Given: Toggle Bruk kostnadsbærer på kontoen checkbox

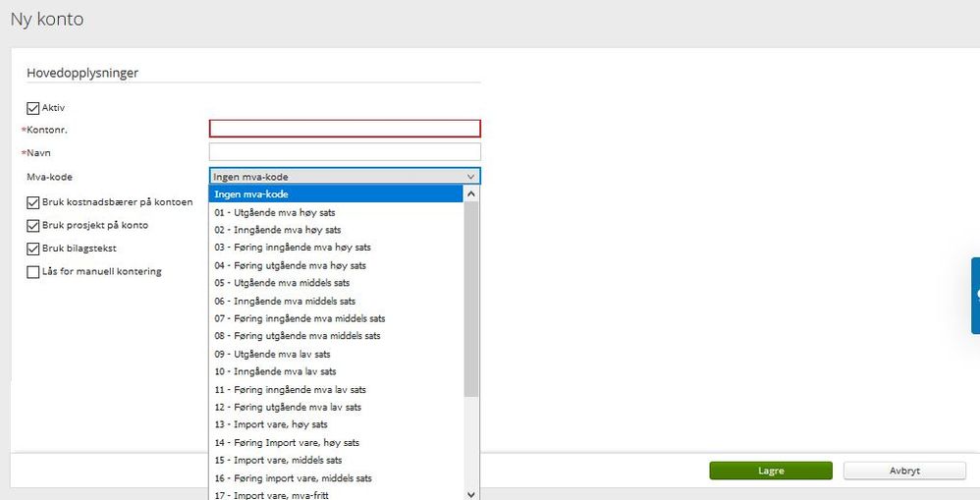Looking at the screenshot, I should click(x=33, y=203).
